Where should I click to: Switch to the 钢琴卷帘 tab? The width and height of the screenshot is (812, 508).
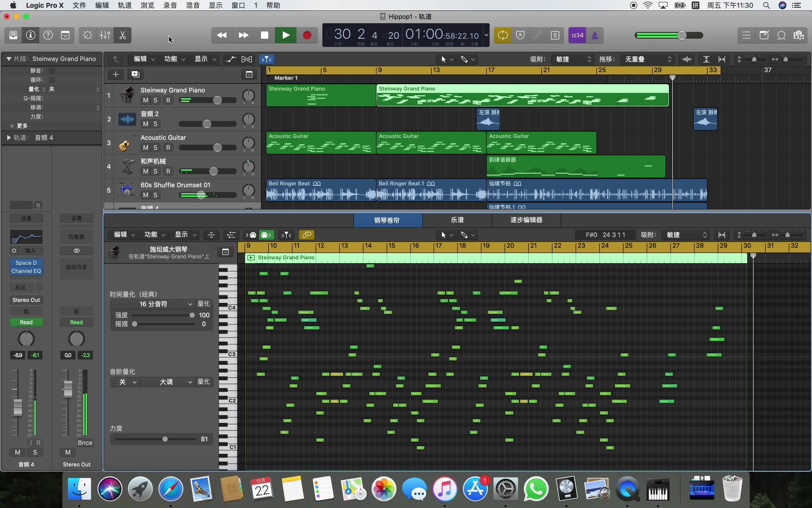coord(388,220)
